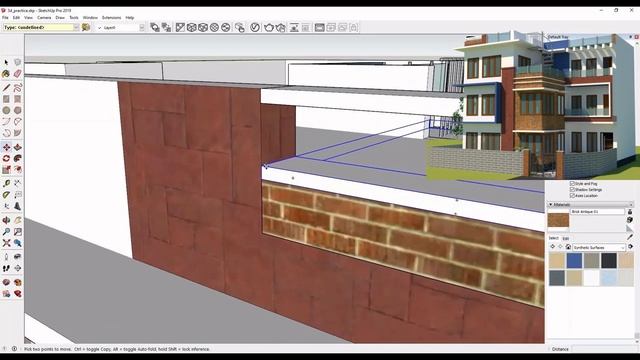Pick the blue material swatch

(x=574, y=260)
